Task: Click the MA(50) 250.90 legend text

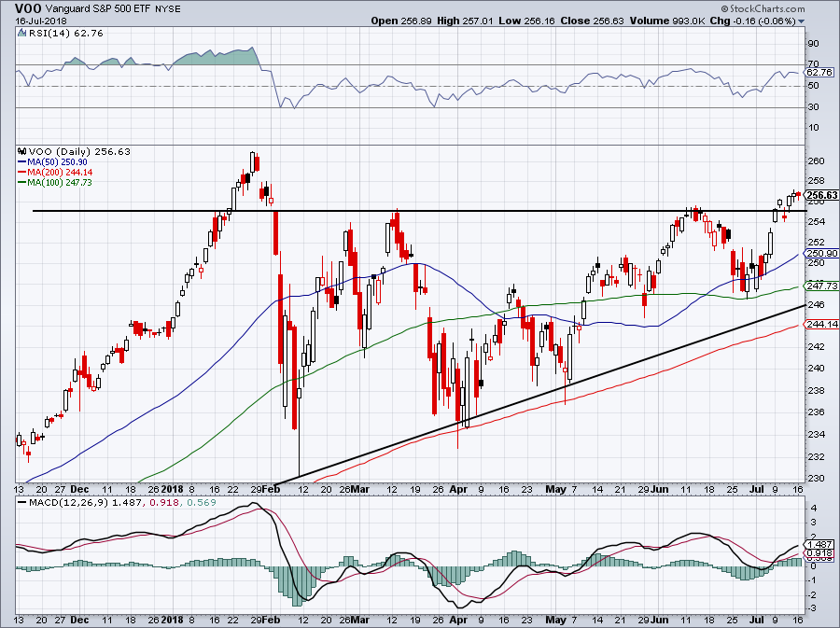Action: (57, 162)
